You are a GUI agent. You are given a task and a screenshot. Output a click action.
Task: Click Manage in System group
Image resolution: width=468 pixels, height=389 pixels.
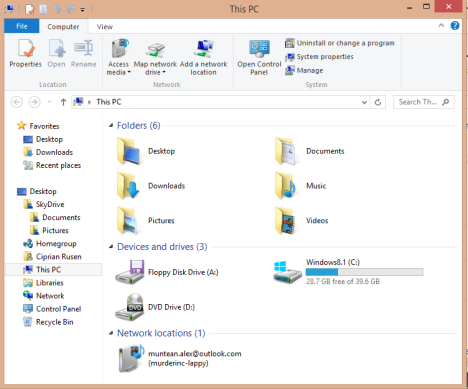pyautogui.click(x=304, y=70)
